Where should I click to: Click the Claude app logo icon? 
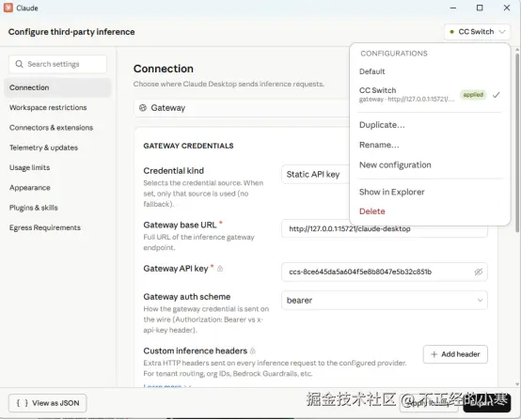tap(8, 8)
